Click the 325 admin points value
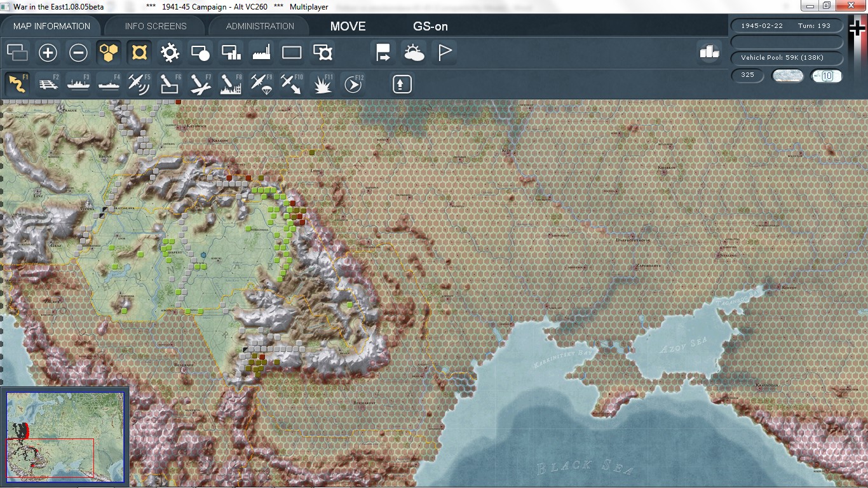Screen dimensions: 868x488 click(x=748, y=76)
